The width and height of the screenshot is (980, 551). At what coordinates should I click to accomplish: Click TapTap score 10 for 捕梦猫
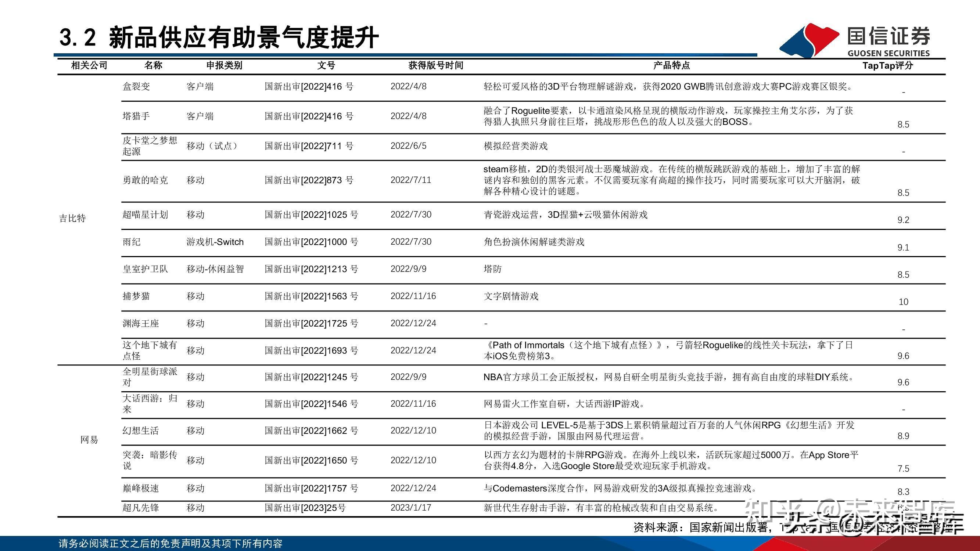coord(904,302)
